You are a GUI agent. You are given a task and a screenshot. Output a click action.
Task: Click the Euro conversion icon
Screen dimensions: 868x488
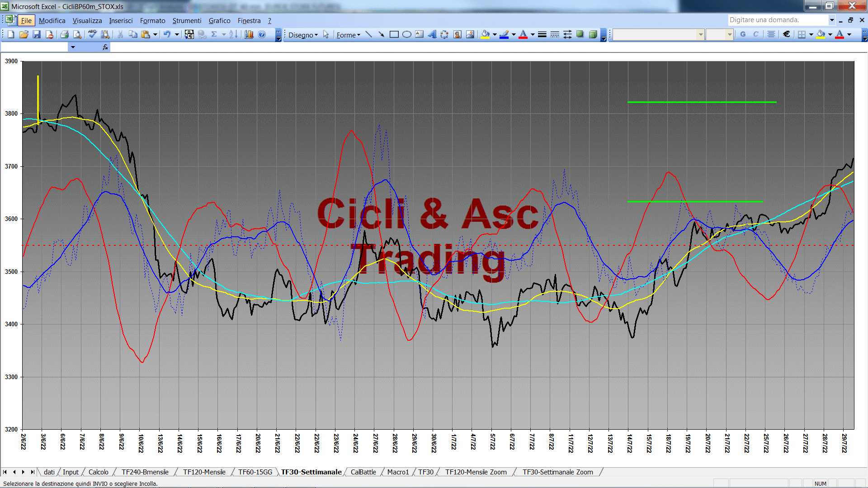pos(189,34)
